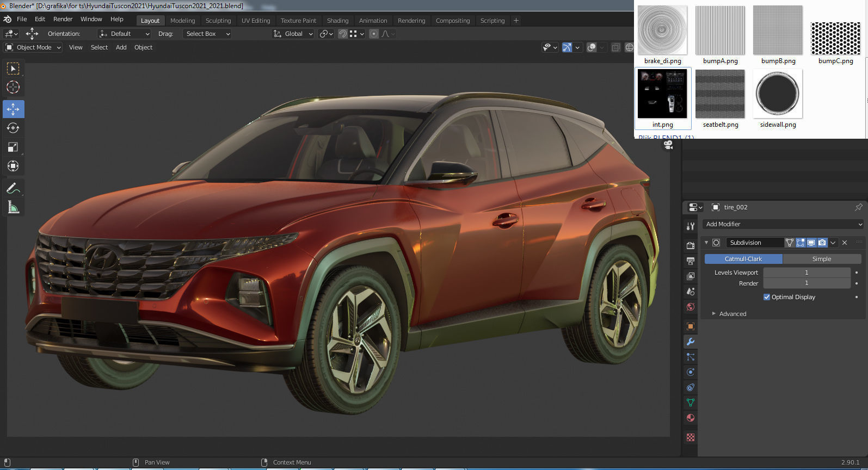Select the 3D Cursor tool

tap(13, 87)
